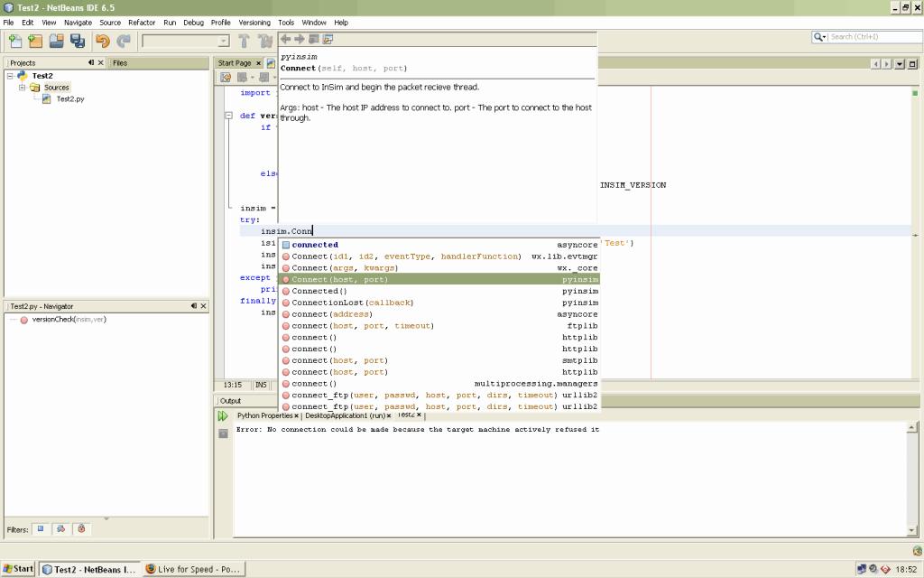Click the Redo toolbar icon
924x578 pixels.
point(123,41)
